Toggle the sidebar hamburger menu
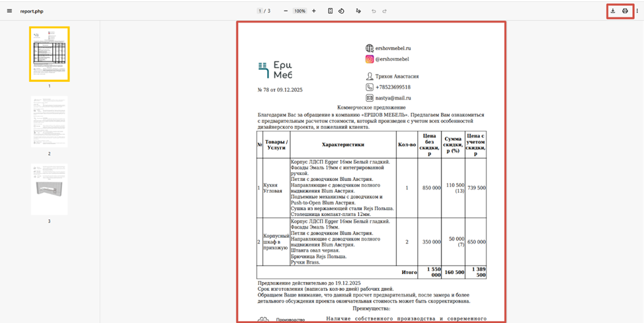This screenshot has width=644, height=323. coord(9,11)
